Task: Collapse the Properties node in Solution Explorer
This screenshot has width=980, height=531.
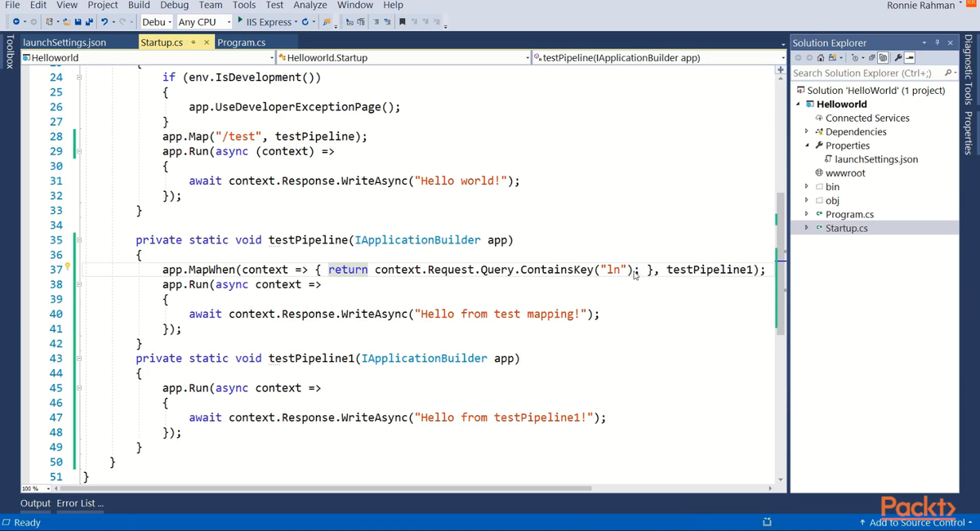Action: click(x=807, y=145)
